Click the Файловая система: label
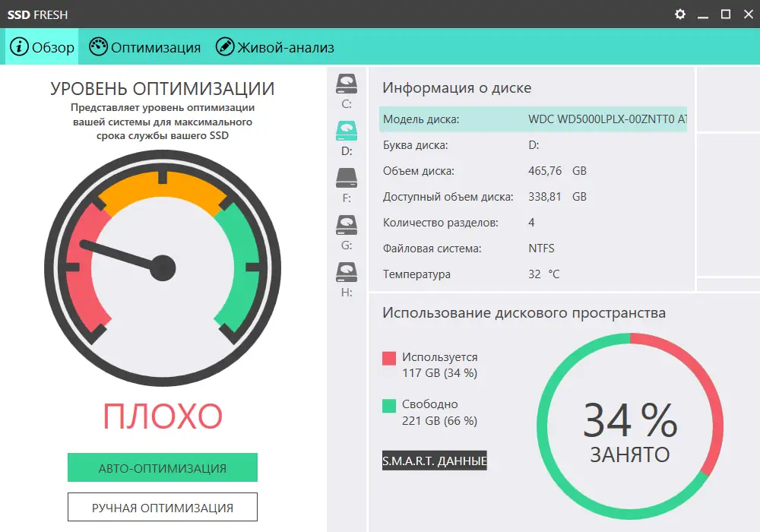This screenshot has width=760, height=532. 432,249
